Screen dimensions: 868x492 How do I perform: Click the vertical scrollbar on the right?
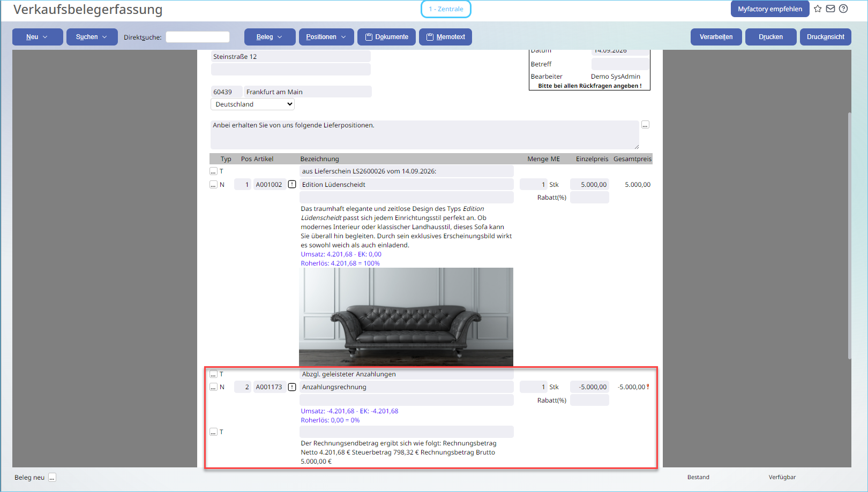(x=849, y=236)
